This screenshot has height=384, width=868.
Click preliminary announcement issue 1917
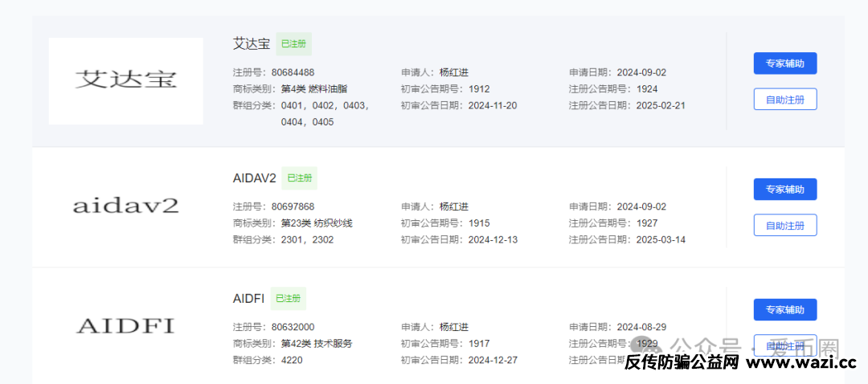[479, 344]
